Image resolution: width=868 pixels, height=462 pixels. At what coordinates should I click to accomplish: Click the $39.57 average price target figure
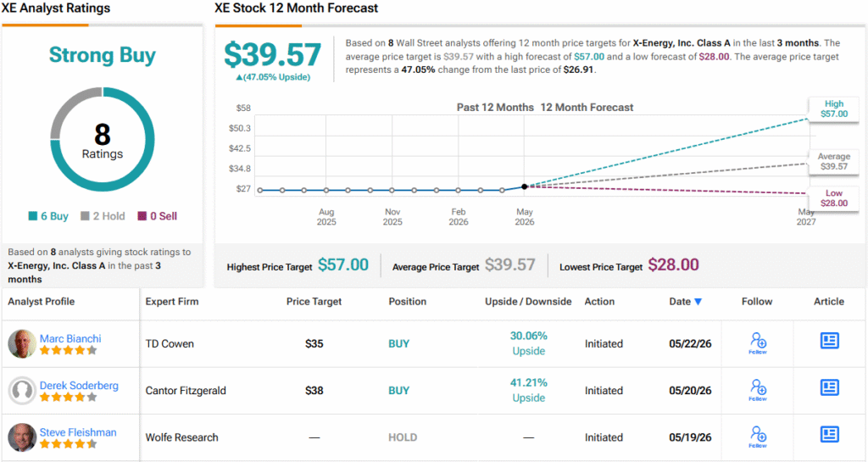272,54
